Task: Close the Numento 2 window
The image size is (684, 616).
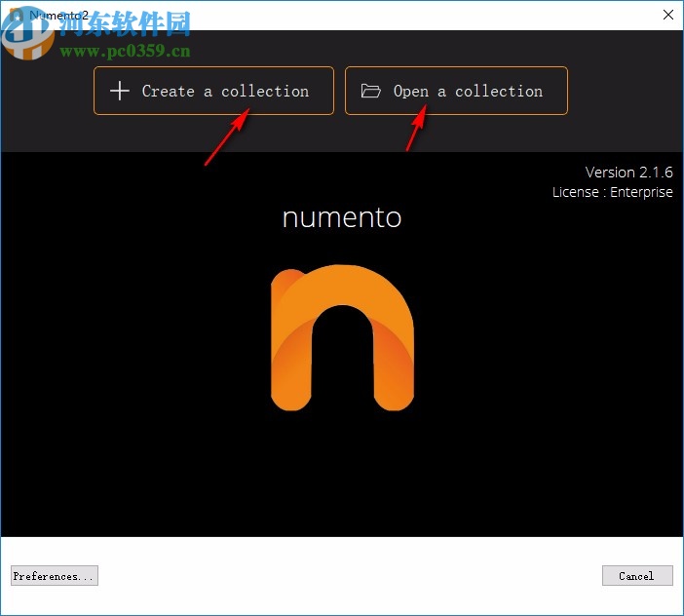Action: [667, 15]
